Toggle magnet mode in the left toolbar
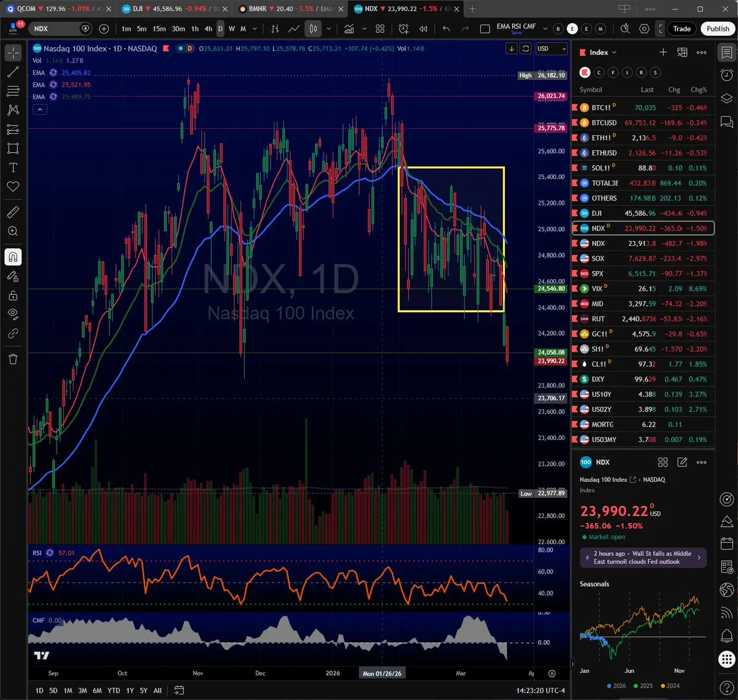The width and height of the screenshot is (738, 700). click(13, 257)
